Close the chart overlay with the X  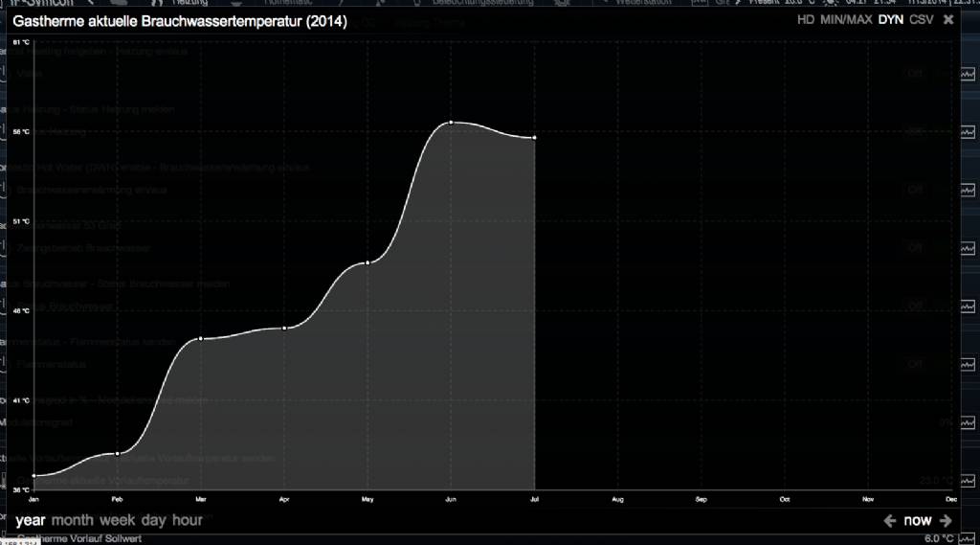pos(948,19)
